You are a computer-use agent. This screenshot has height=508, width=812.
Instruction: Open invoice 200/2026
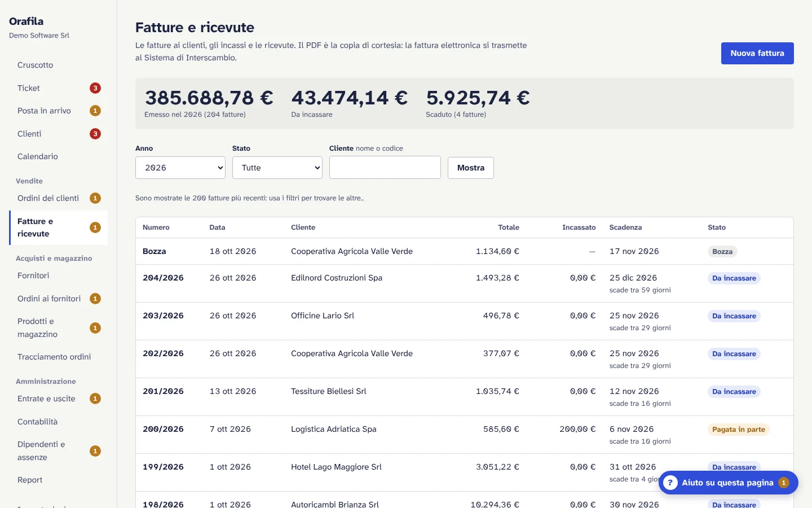163,429
